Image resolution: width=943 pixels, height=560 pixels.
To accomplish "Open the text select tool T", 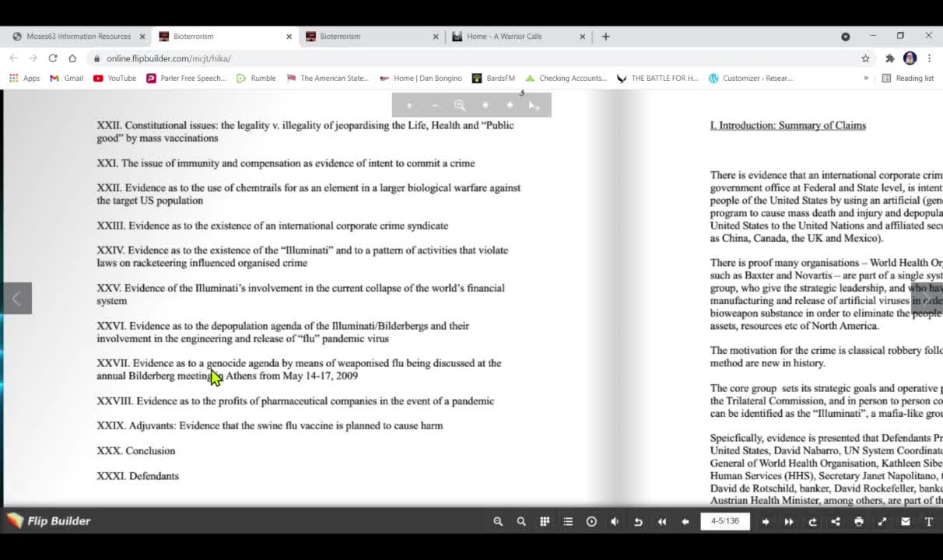I will 929,521.
